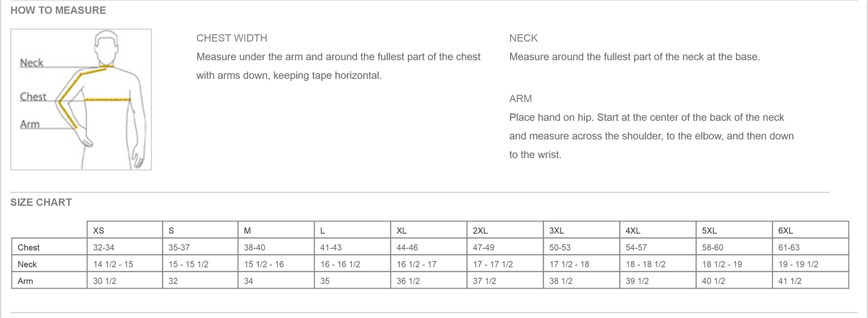Select the SIZE CHART heading
Screen dimensions: 868x318
click(41, 203)
